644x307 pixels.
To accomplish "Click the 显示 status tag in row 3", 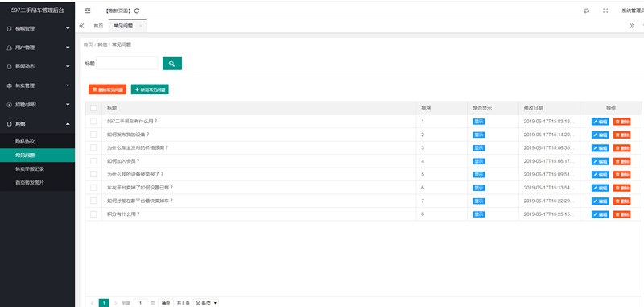I will tap(478, 148).
